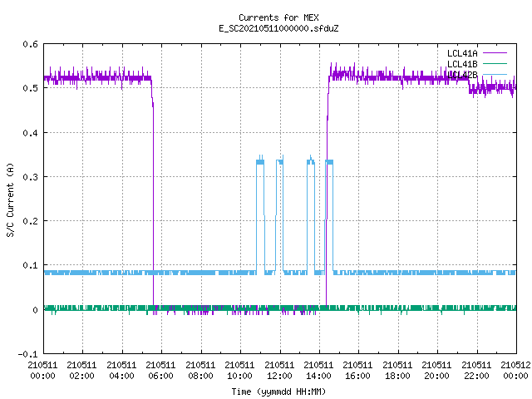
Task: Click the second blue LCL42B pulse near 12:00
Action: click(279, 214)
